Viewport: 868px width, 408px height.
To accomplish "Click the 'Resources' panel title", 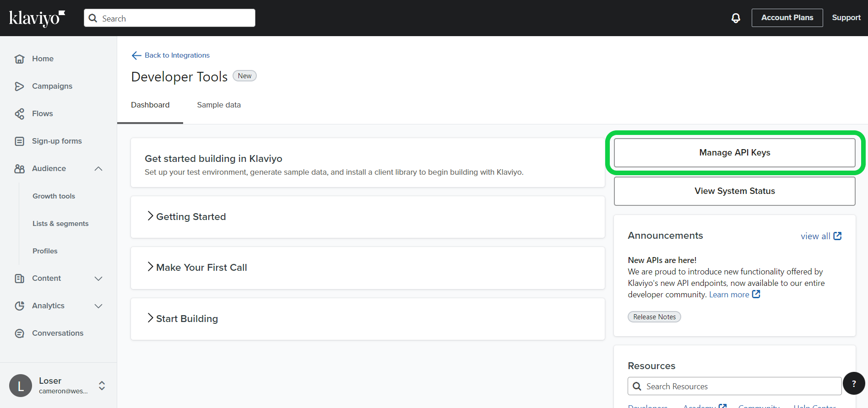I will [x=651, y=366].
